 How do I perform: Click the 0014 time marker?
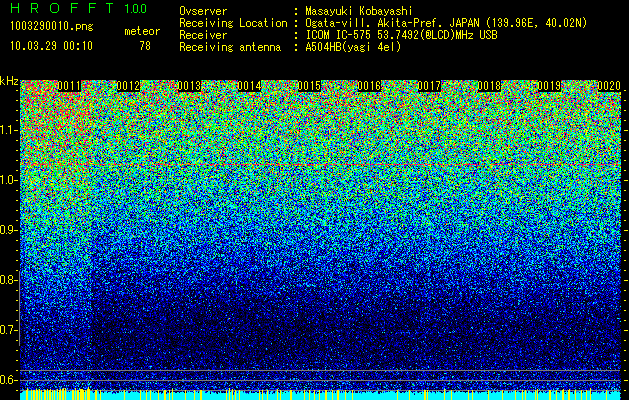tap(249, 86)
